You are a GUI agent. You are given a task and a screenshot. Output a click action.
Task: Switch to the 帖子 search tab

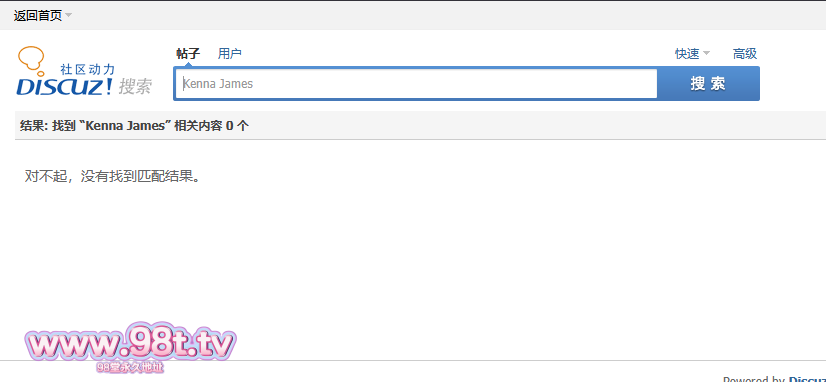188,53
